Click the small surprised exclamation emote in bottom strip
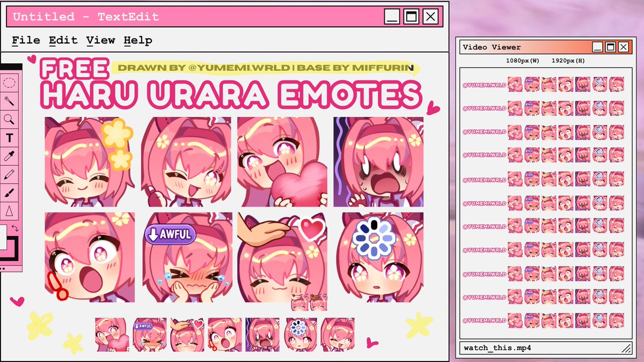The image size is (644, 362). click(225, 335)
